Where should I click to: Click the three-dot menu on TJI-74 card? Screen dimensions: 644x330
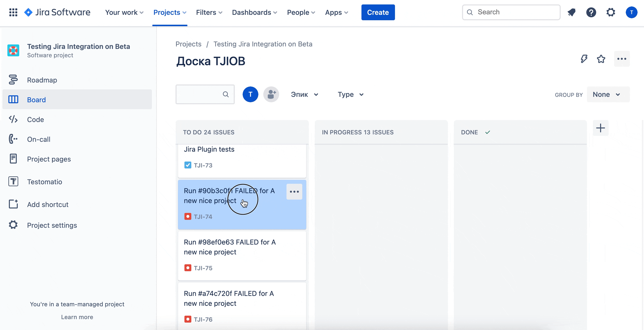(294, 191)
